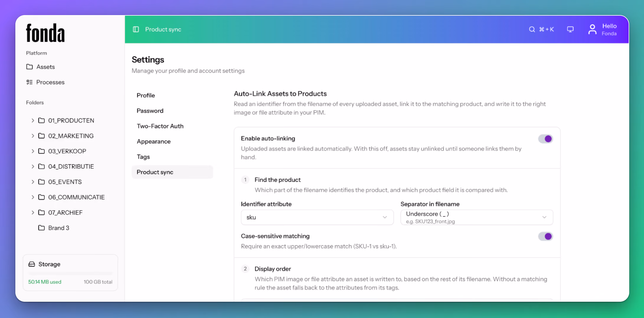Viewport: 644px width, 318px height.
Task: Select the 04_DISTRIBUTIE folder icon
Action: 42,166
